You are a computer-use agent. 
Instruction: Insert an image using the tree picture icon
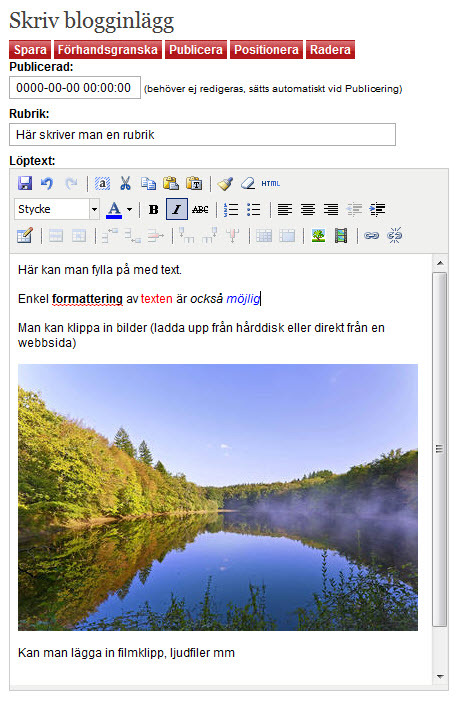tap(318, 235)
